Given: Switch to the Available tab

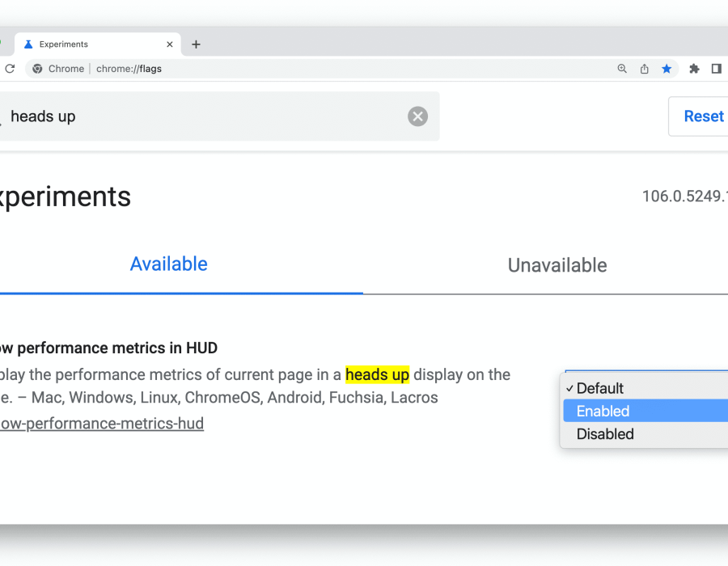Looking at the screenshot, I should tap(168, 264).
